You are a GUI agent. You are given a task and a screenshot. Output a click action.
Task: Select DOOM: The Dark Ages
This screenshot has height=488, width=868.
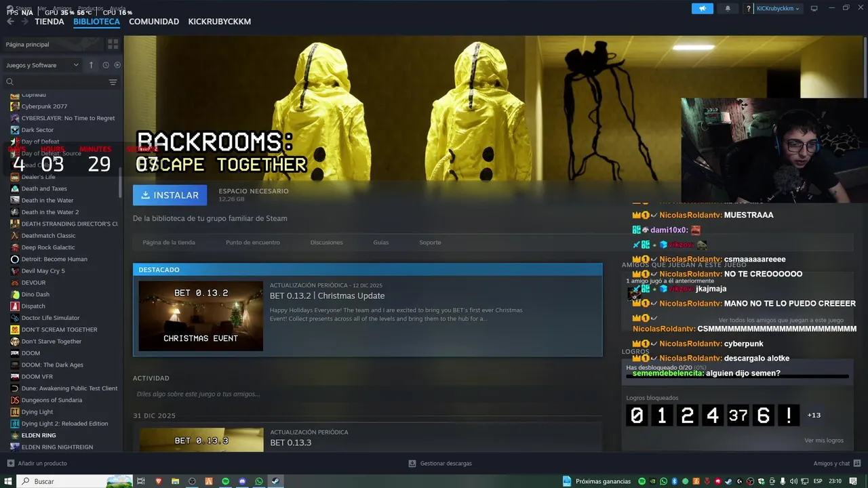coord(52,365)
